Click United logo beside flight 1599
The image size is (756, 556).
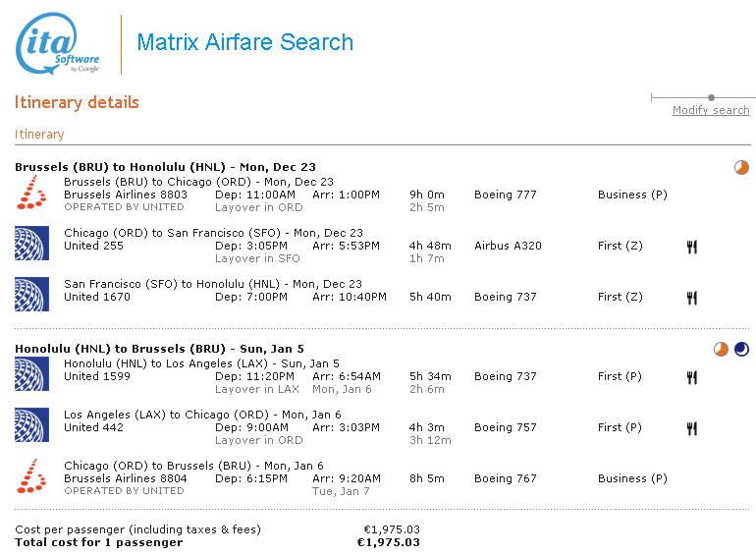click(x=31, y=374)
